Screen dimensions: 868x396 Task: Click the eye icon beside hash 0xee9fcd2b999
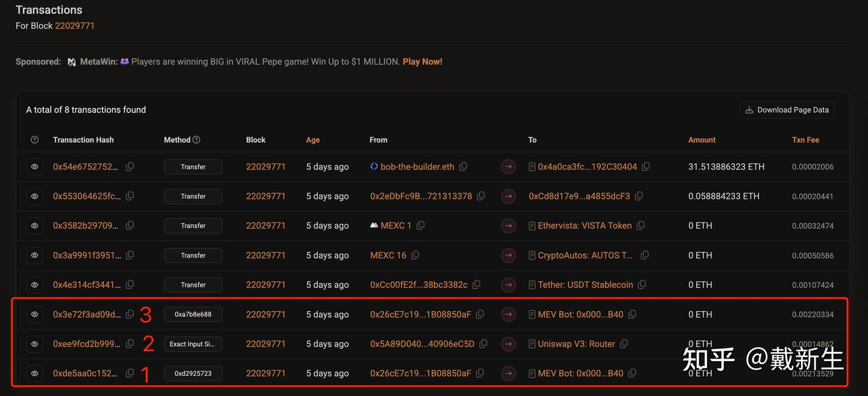click(x=34, y=344)
